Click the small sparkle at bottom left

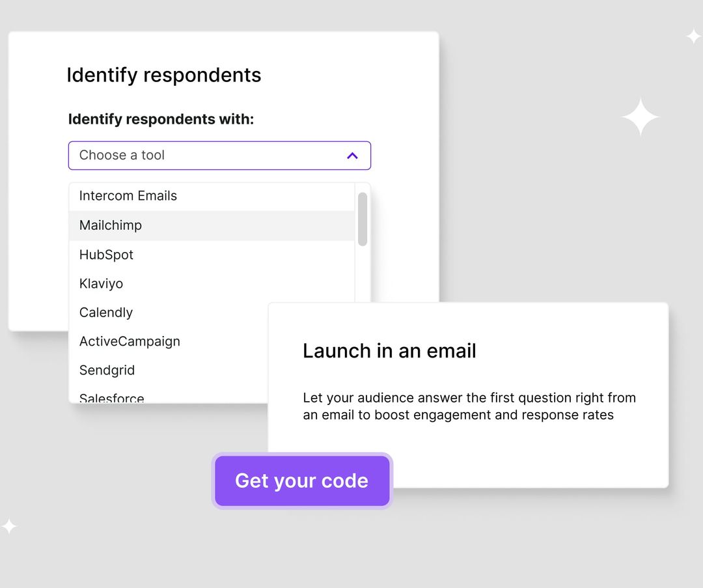point(9,525)
